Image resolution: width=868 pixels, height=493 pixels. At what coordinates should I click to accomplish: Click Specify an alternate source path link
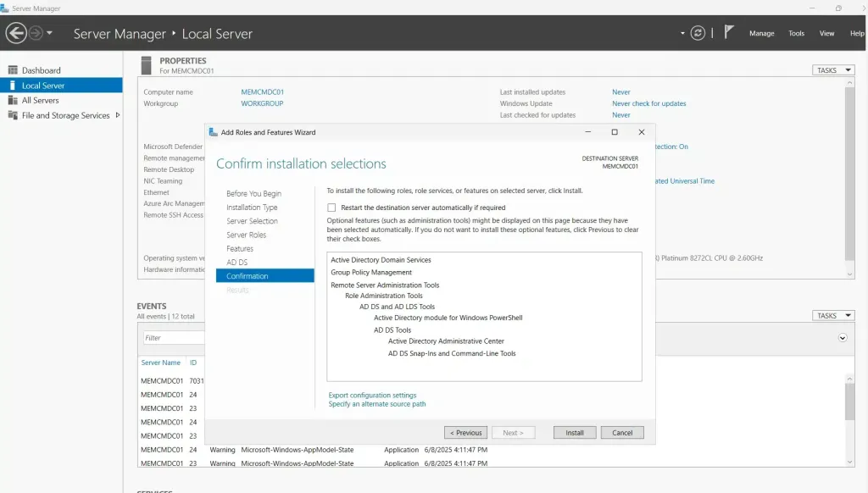point(377,404)
